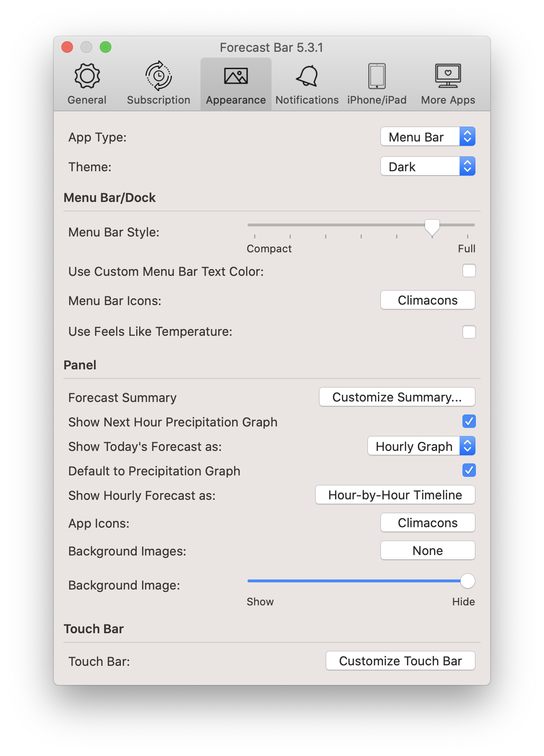Click the Hour-by-Hour Timeline button
This screenshot has height=756, width=544.
point(395,495)
